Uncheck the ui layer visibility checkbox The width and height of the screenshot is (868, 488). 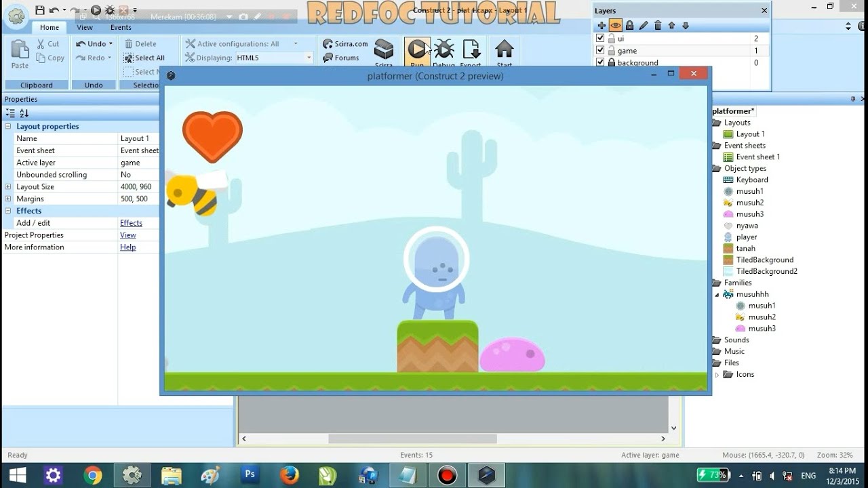coord(600,39)
